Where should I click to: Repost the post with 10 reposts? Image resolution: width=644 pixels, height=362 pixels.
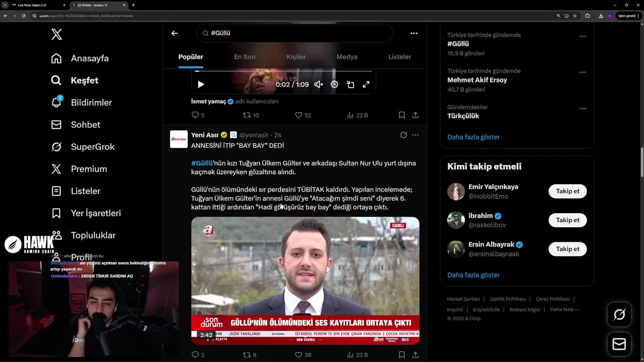pos(251,115)
